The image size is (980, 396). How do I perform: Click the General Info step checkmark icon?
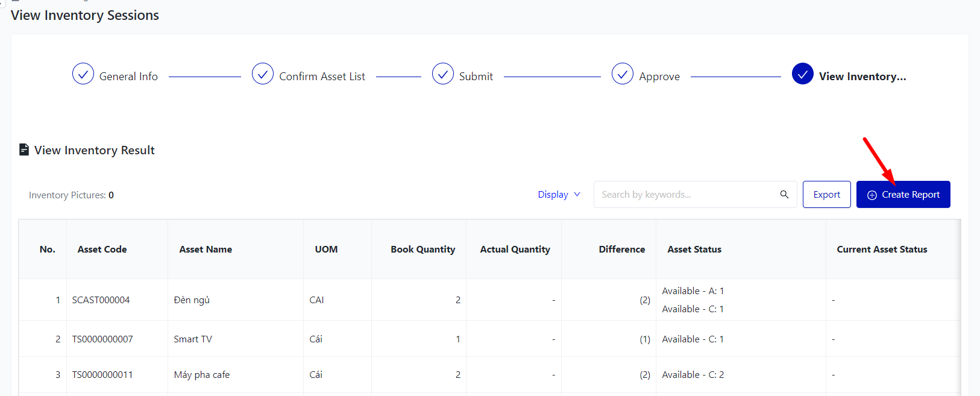coord(83,74)
